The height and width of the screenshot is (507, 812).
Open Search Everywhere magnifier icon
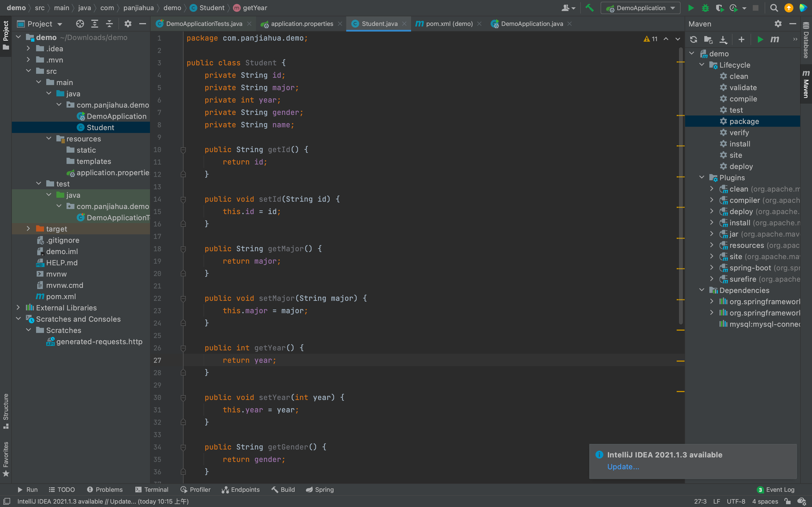[x=774, y=8]
